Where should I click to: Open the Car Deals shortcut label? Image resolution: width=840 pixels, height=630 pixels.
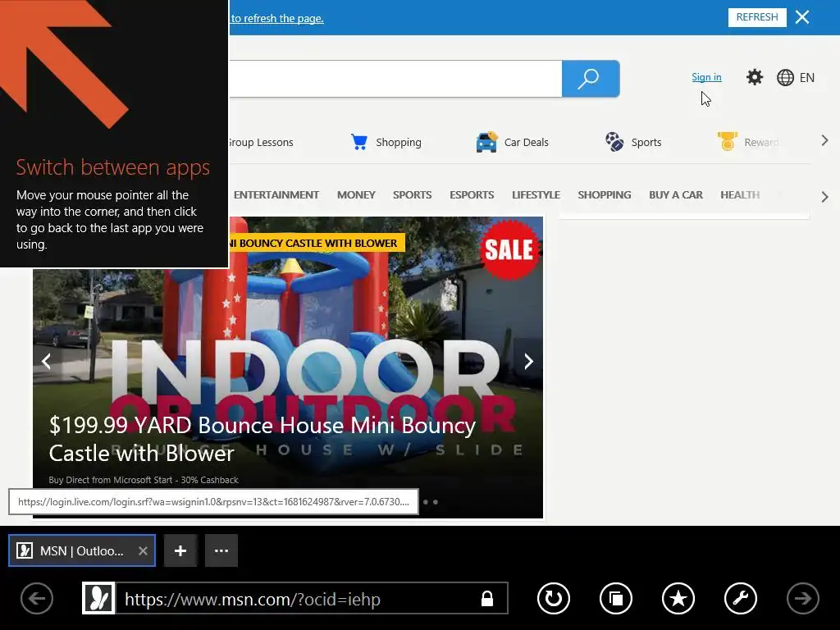[x=526, y=143]
